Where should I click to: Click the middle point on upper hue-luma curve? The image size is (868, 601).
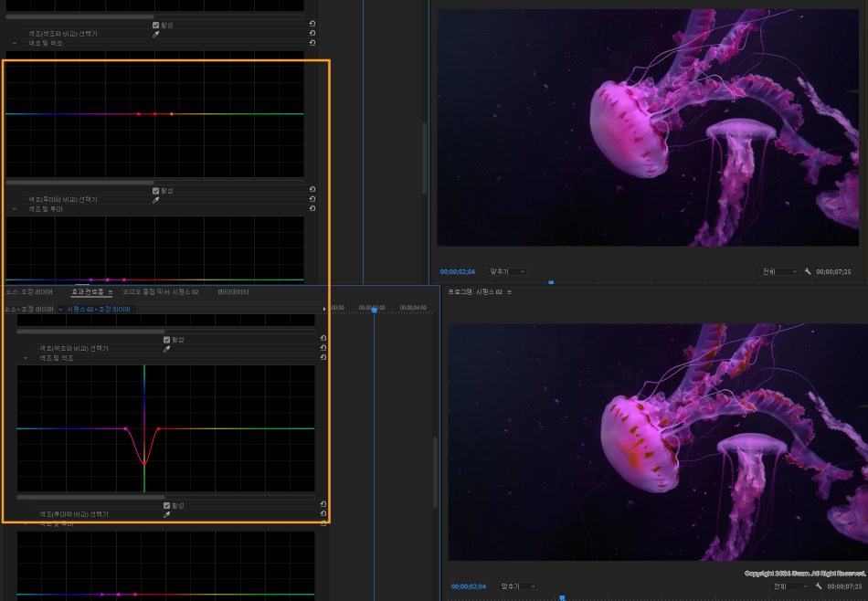pos(108,280)
